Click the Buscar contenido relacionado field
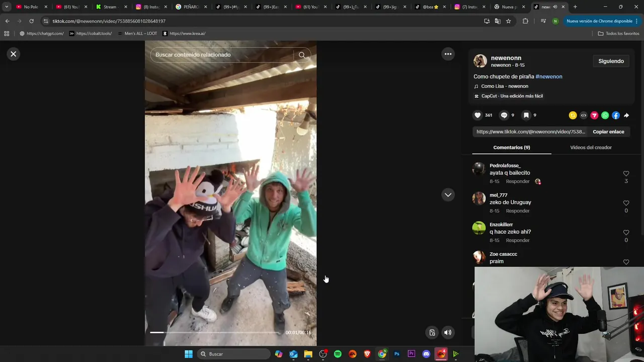The width and height of the screenshot is (644, 362). click(221, 55)
